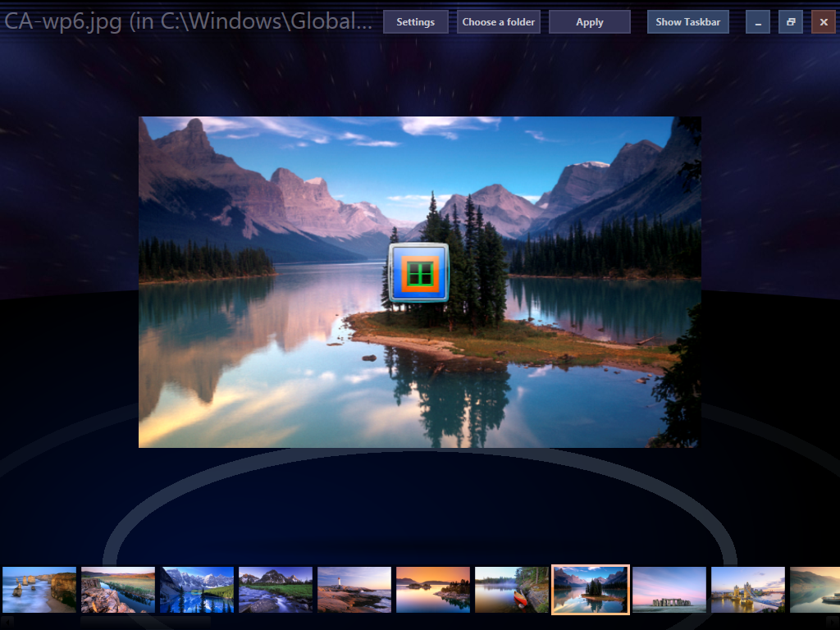The width and height of the screenshot is (840, 630).
Task: Select the partly visible last thumbnail on the right
Action: click(815, 590)
